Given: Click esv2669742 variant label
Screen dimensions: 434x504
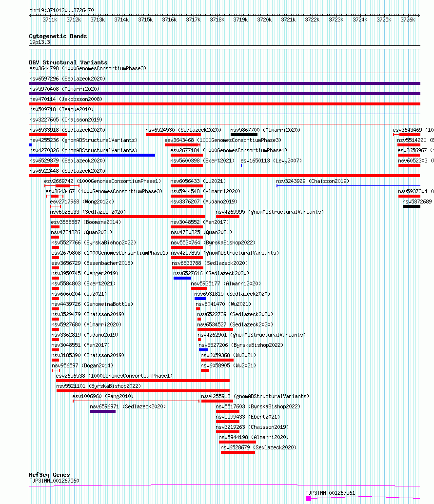Looking at the screenshot, I should (102, 181).
